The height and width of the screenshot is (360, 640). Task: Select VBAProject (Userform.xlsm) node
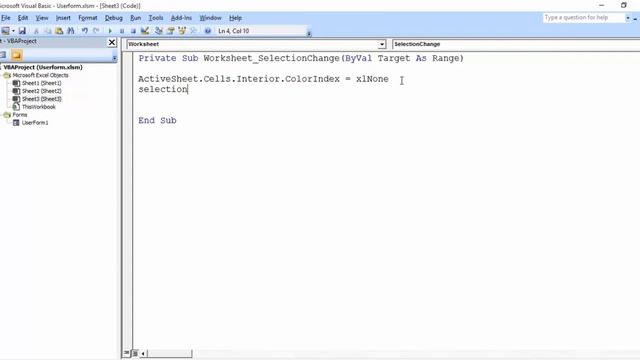43,67
